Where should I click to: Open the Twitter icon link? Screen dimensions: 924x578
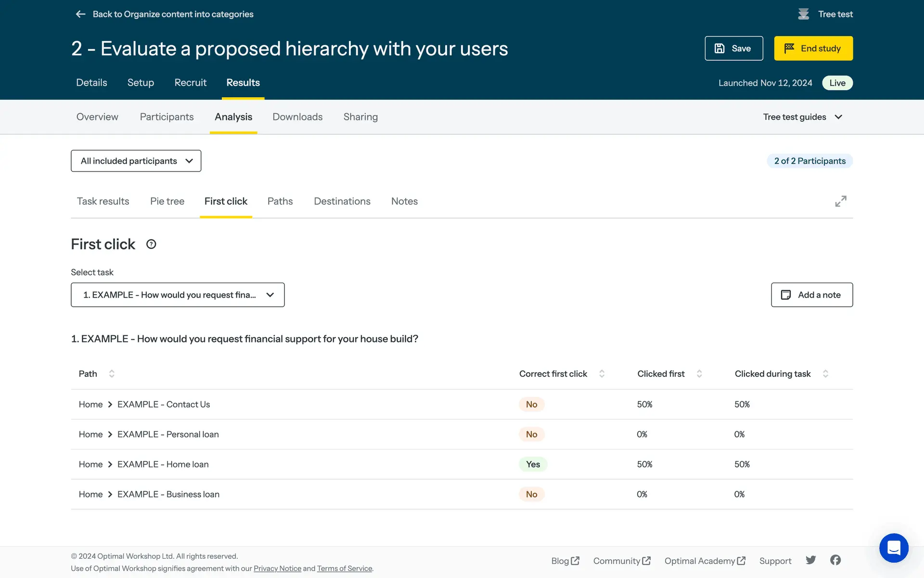click(x=811, y=560)
